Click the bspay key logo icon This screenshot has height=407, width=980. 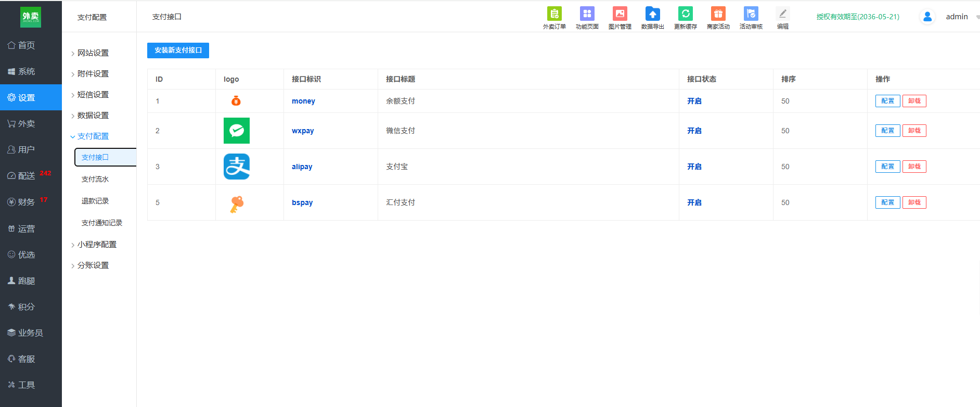[x=237, y=203]
